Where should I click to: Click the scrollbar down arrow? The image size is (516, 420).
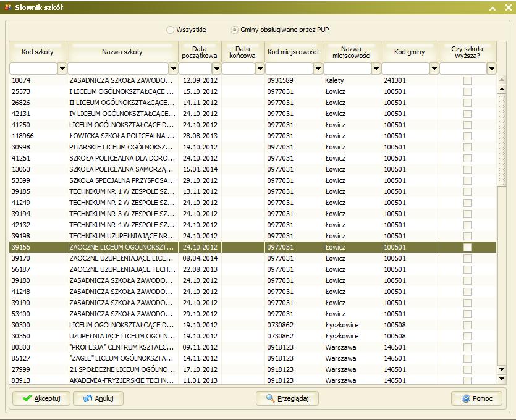tap(502, 369)
